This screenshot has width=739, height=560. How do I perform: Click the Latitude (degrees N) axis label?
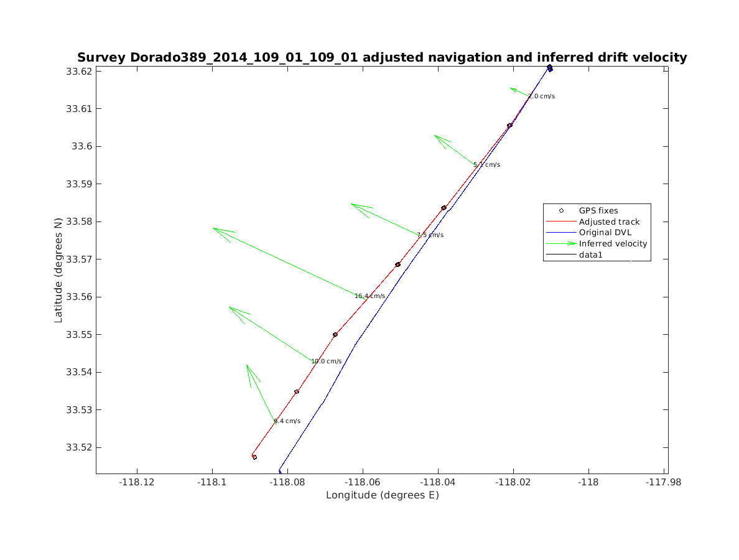pyautogui.click(x=58, y=269)
